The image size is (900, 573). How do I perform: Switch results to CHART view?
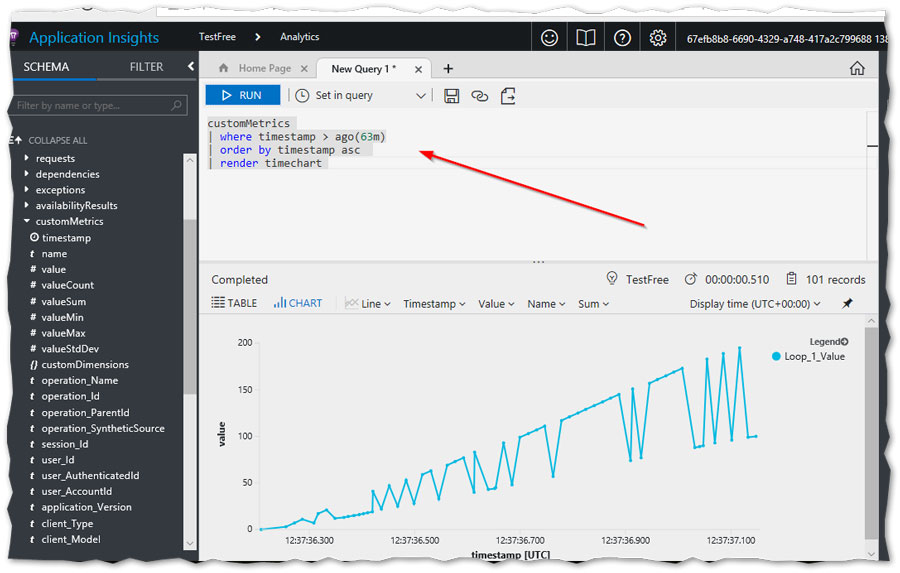pyautogui.click(x=298, y=304)
